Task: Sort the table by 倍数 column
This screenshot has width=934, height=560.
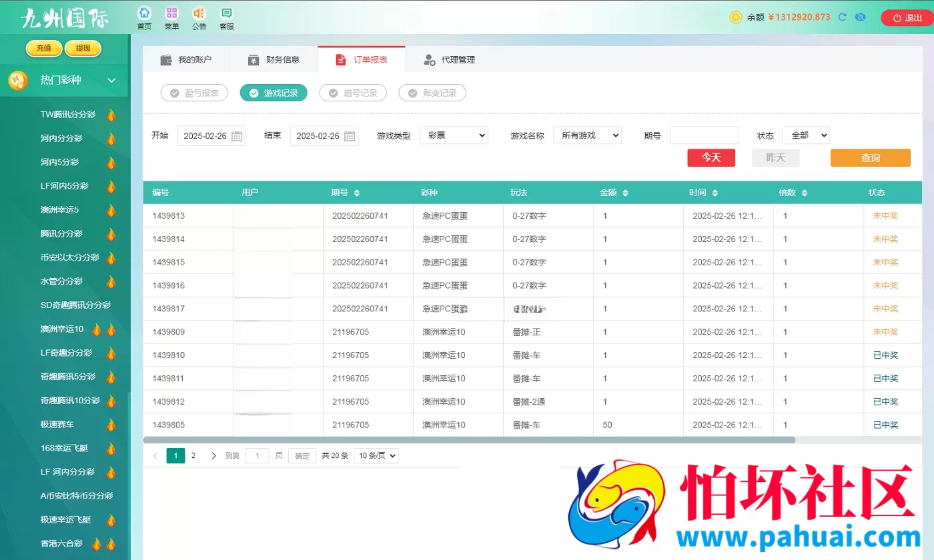Action: (804, 193)
